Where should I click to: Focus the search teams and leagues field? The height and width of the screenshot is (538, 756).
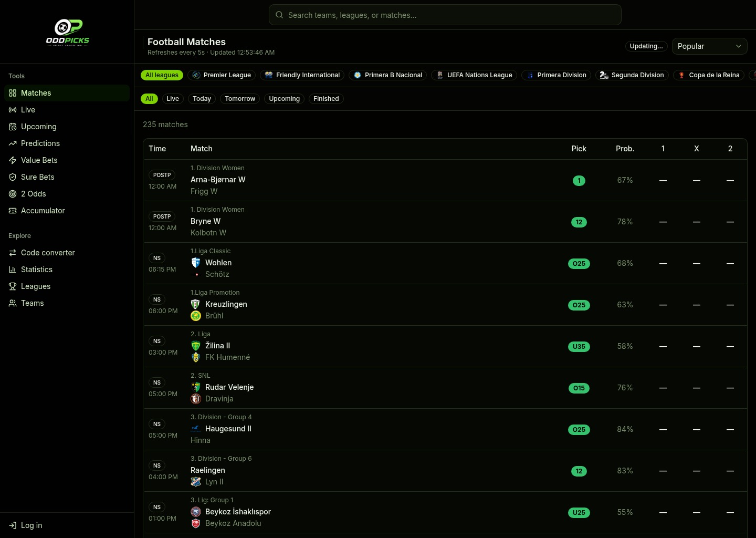click(x=445, y=15)
